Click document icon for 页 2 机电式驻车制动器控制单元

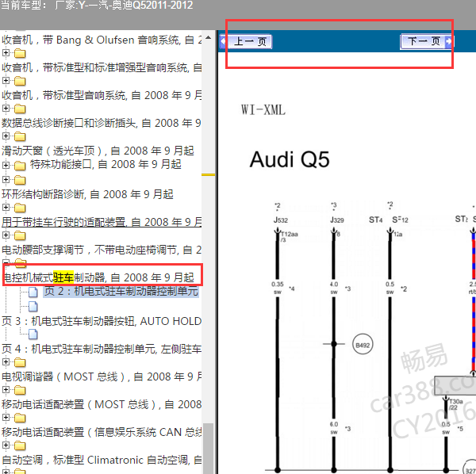(33, 292)
